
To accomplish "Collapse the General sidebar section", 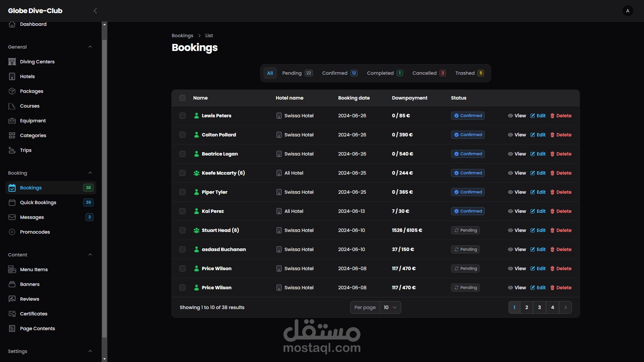I will pyautogui.click(x=90, y=47).
